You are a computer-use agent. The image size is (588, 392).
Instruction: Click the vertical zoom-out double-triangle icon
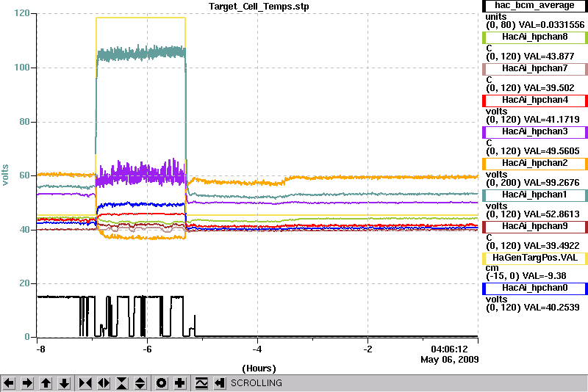tap(140, 383)
